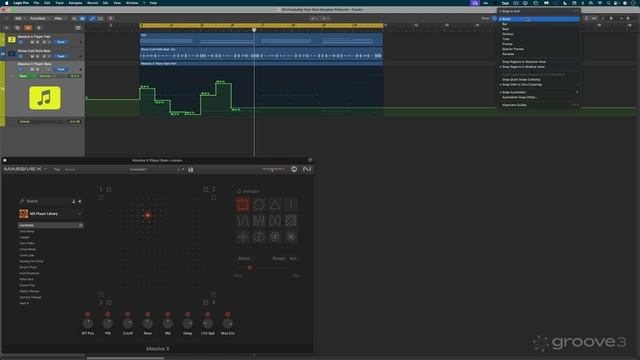Image resolution: width=640 pixels, height=360 pixels.
Task: Click the Box icon in the macOS menu bar
Action: pos(505,3)
